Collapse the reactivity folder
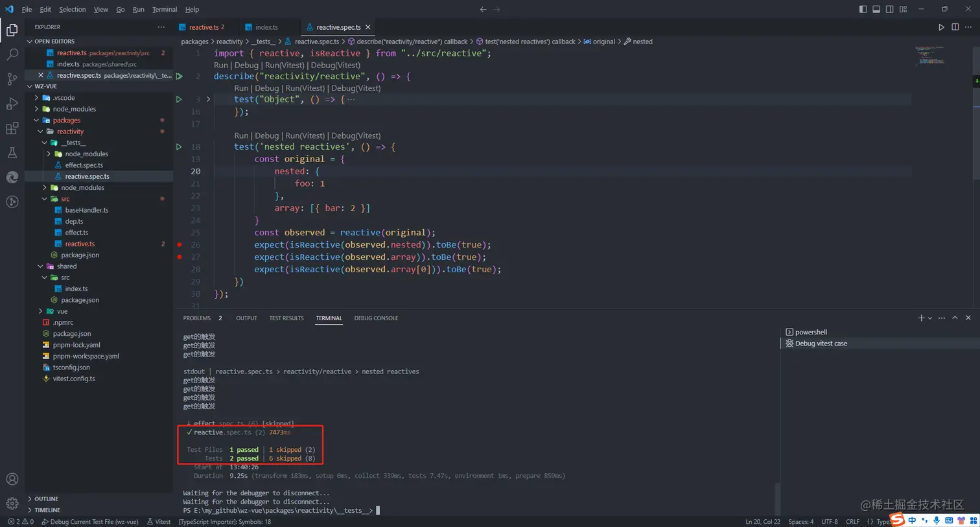 [x=40, y=132]
